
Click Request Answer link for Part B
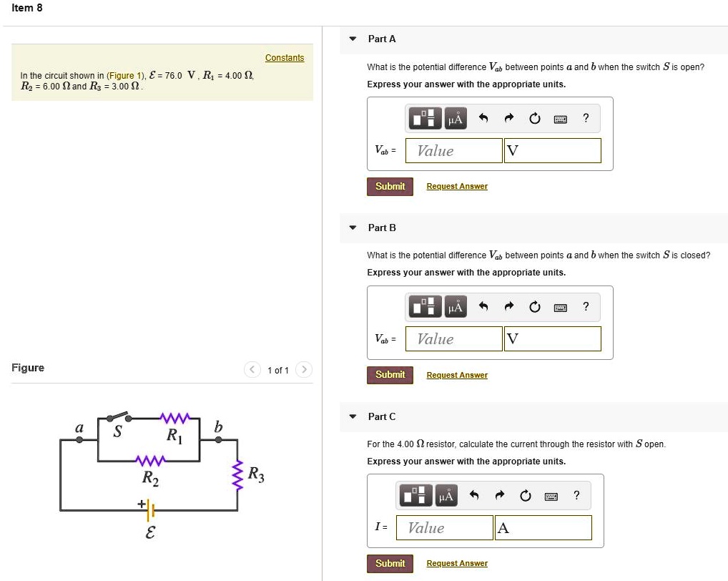[x=457, y=375]
